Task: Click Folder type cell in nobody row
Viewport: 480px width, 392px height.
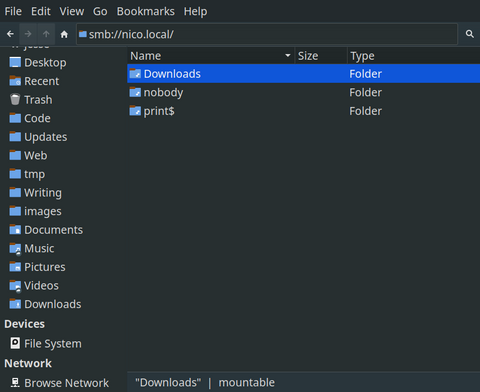Action: [365, 92]
